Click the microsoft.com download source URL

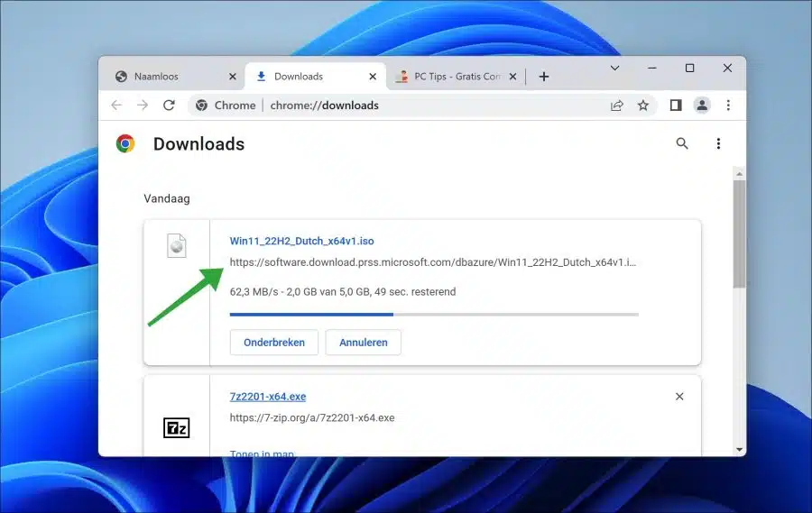433,262
